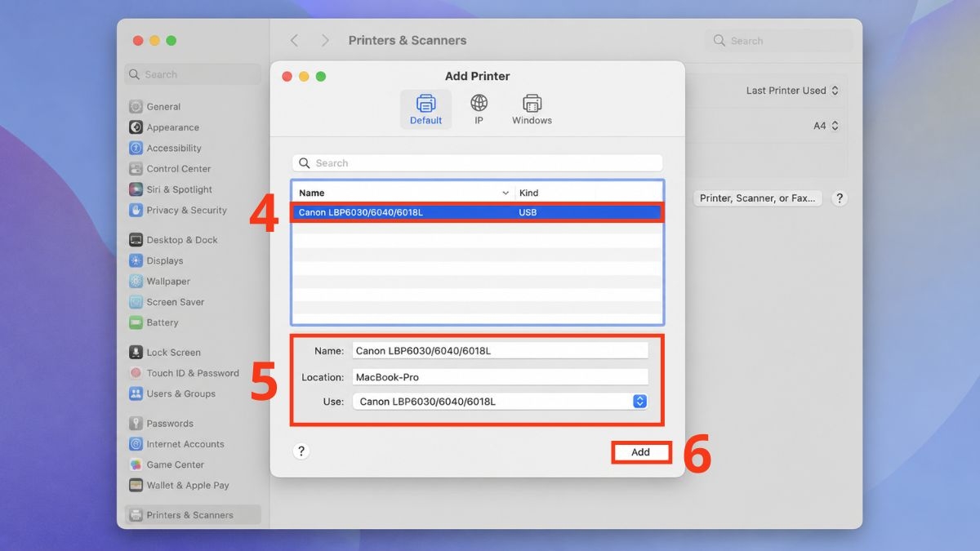The image size is (980, 551).
Task: Sort list by Name column header
Action: (403, 193)
